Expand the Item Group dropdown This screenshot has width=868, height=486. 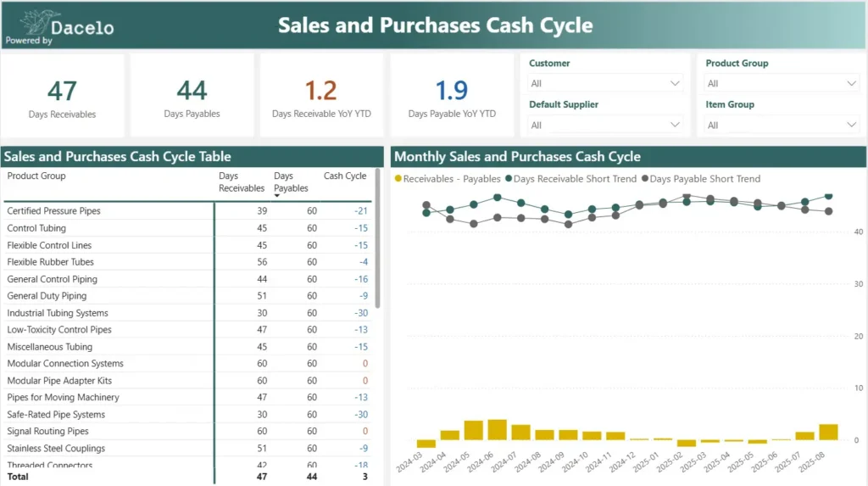pyautogui.click(x=782, y=125)
